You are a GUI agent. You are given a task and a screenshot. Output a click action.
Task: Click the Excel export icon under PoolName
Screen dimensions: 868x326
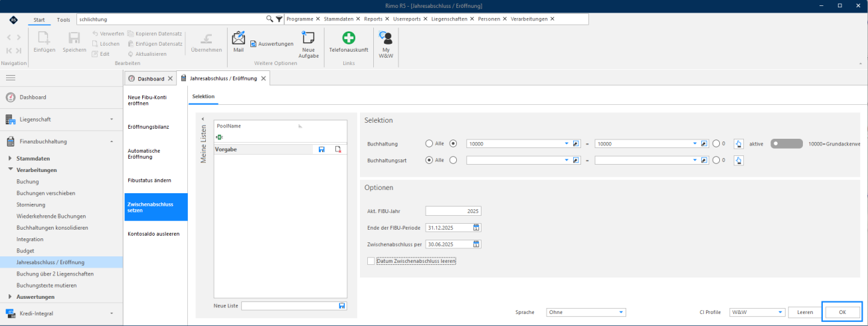pyautogui.click(x=219, y=137)
